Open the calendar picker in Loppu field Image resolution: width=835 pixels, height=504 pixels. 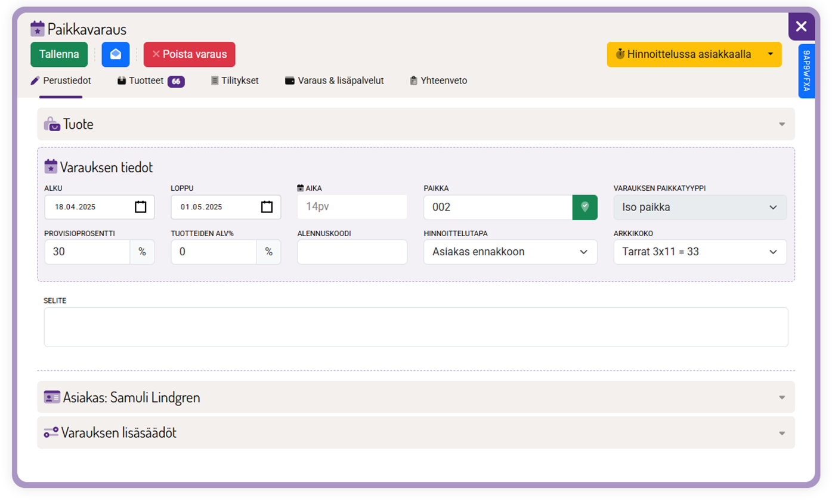click(x=267, y=207)
